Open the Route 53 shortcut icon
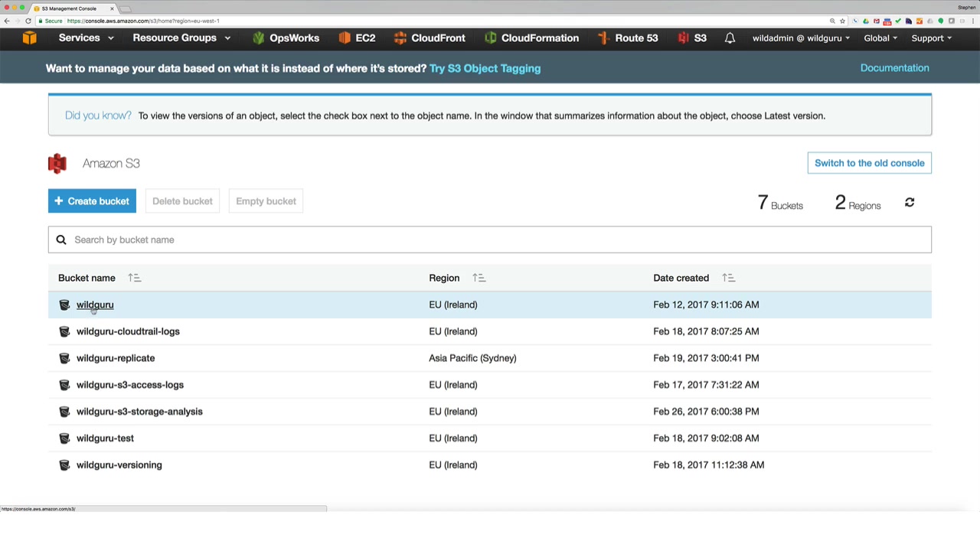 603,37
